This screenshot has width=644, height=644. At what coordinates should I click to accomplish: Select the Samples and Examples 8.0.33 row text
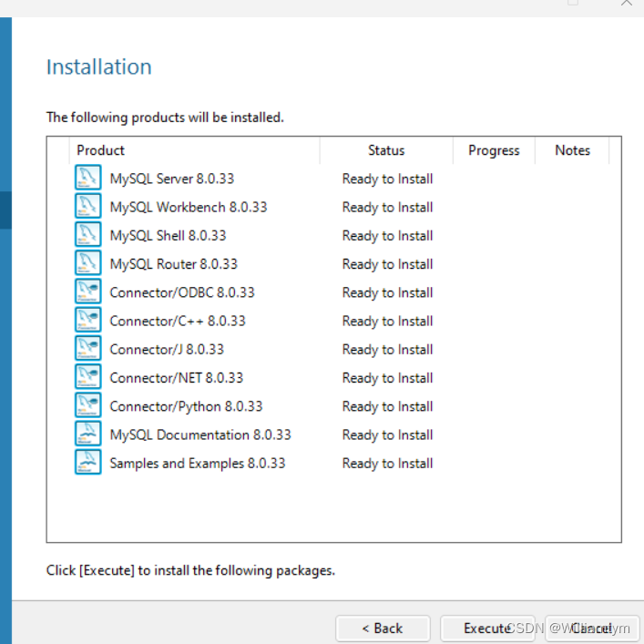197,463
